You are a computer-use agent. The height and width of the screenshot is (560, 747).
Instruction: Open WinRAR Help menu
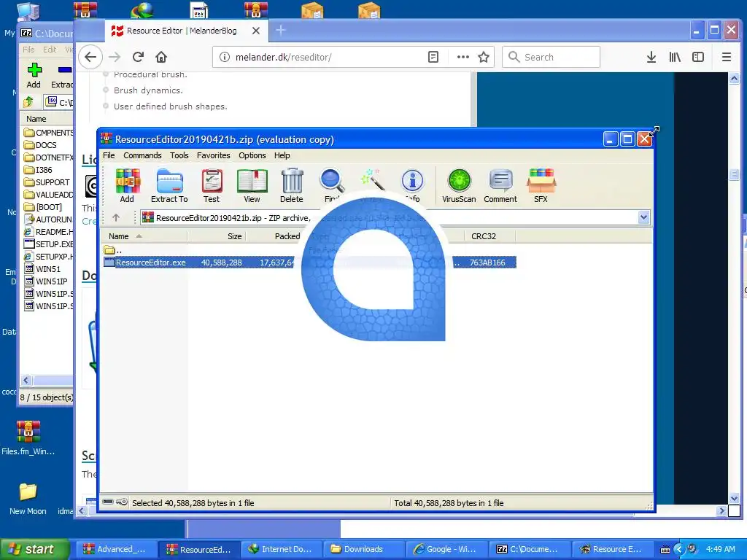[282, 155]
